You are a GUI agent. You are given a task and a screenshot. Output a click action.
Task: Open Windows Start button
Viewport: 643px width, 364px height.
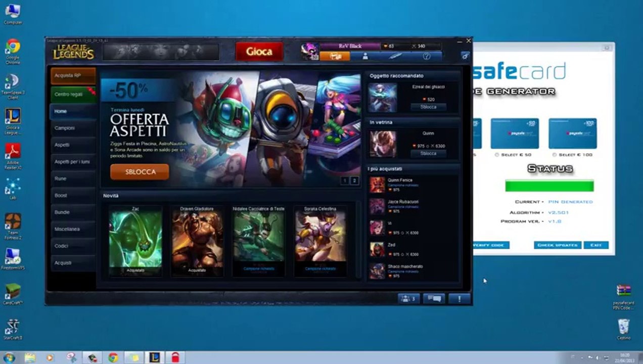9,358
